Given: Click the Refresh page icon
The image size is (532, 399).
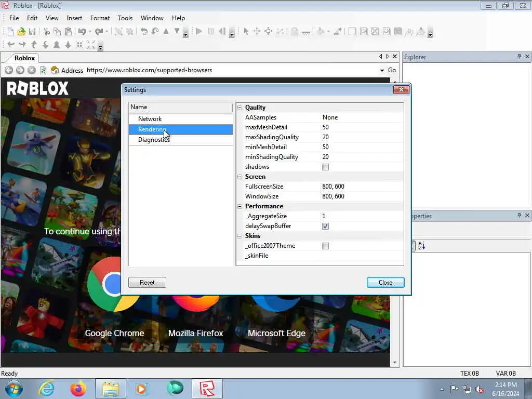Looking at the screenshot, I should [43, 70].
